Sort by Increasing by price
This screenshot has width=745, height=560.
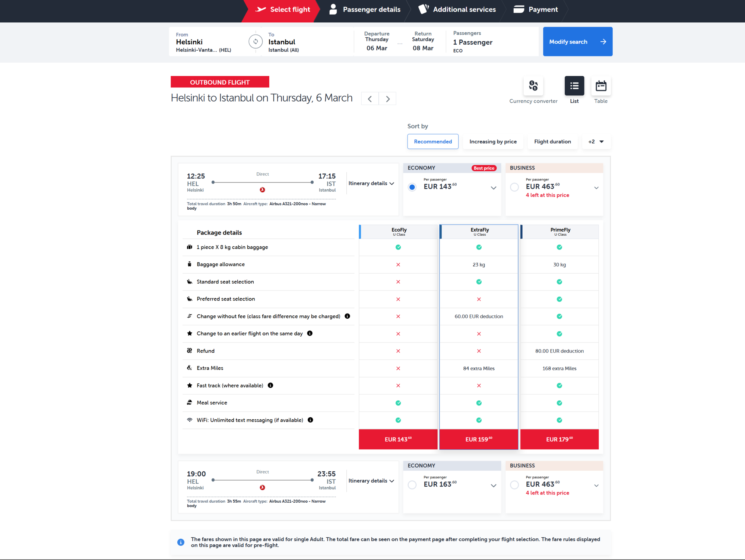pyautogui.click(x=493, y=141)
